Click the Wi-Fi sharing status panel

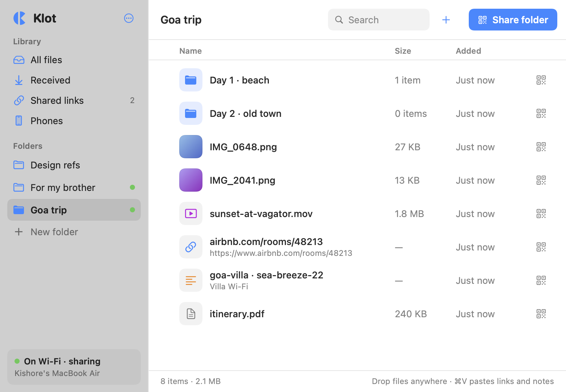pos(74,367)
